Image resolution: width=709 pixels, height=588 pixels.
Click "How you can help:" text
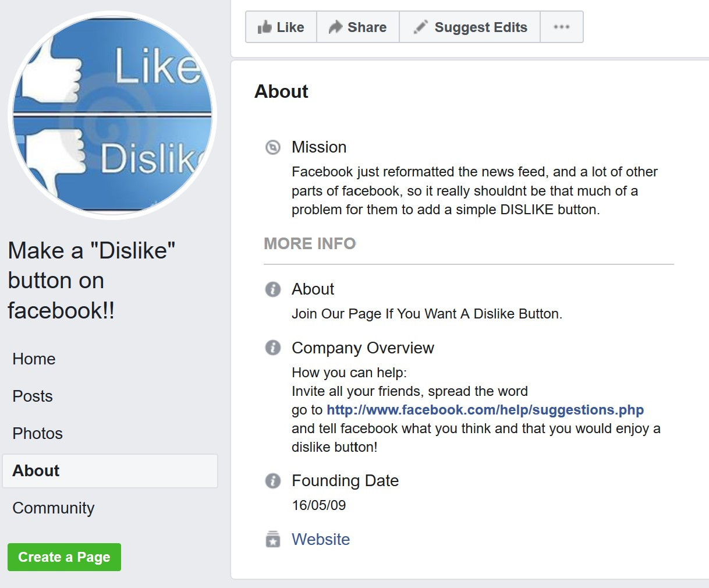pos(349,373)
